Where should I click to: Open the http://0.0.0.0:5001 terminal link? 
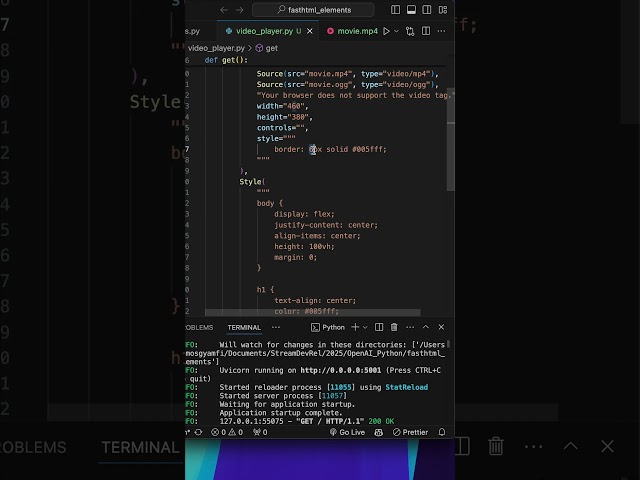340,370
